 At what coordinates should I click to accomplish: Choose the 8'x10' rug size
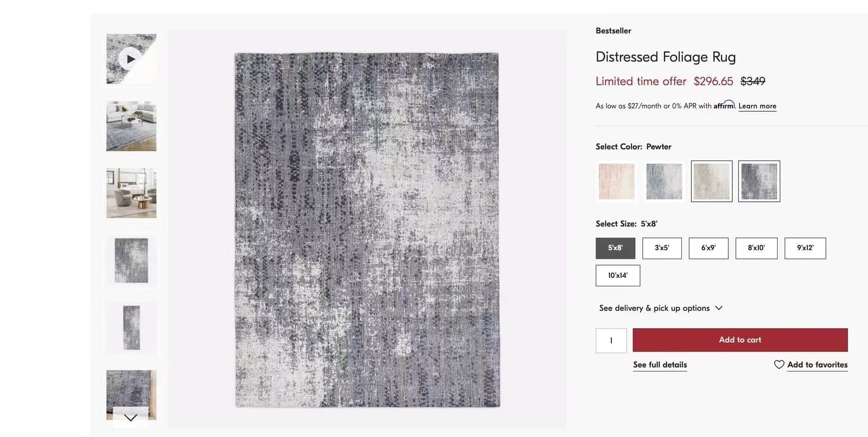tap(756, 248)
